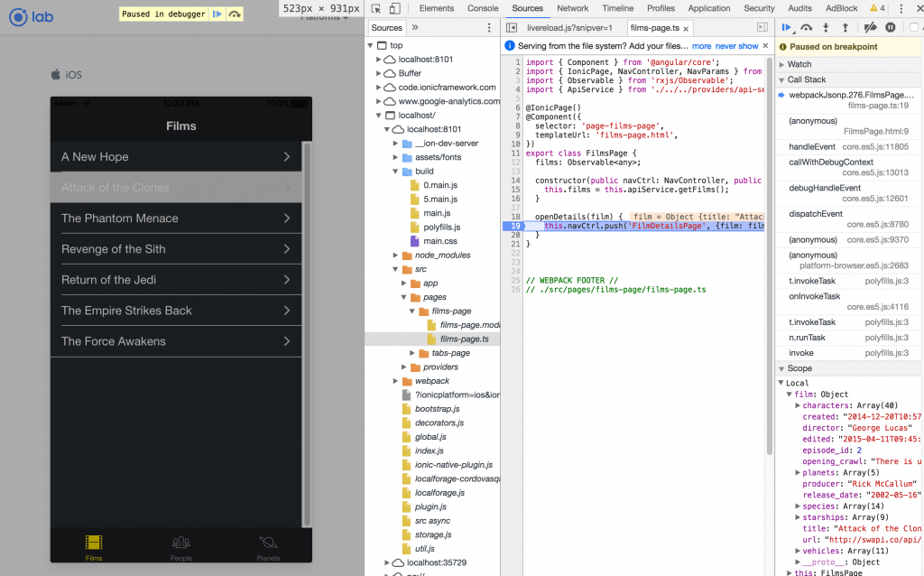Select the n.runTask call stack frame
Viewport: 924px width, 576px height.
(849, 338)
